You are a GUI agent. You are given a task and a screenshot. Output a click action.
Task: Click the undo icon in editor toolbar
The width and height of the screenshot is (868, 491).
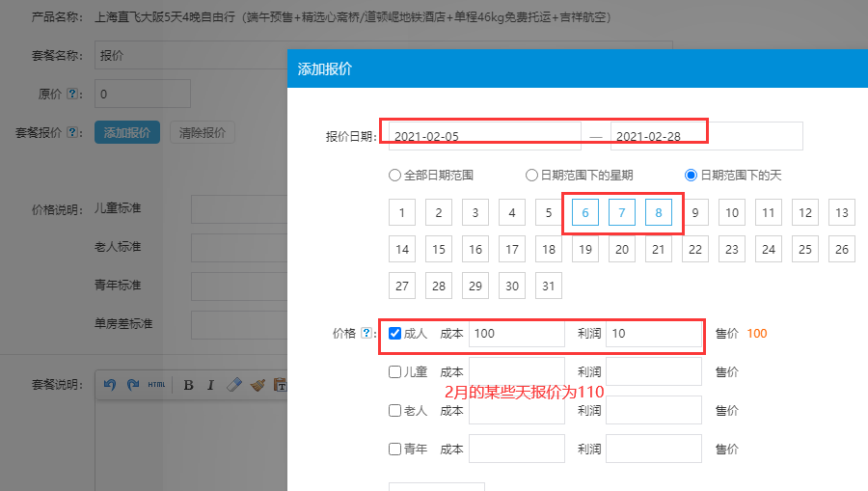(x=109, y=385)
